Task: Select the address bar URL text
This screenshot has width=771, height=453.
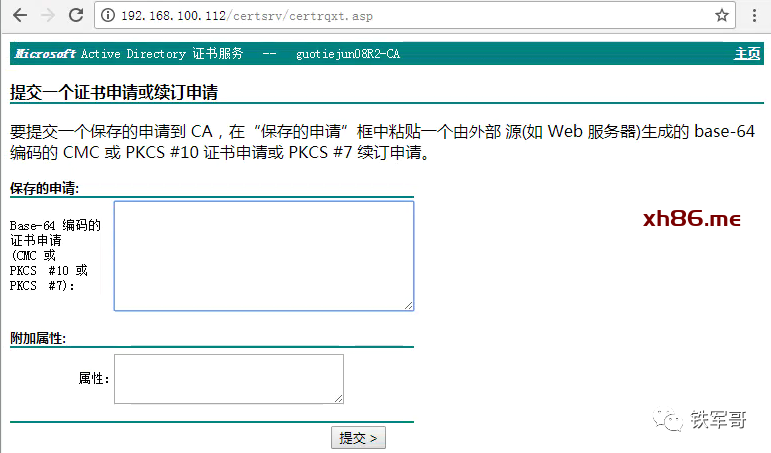Action: (x=247, y=16)
